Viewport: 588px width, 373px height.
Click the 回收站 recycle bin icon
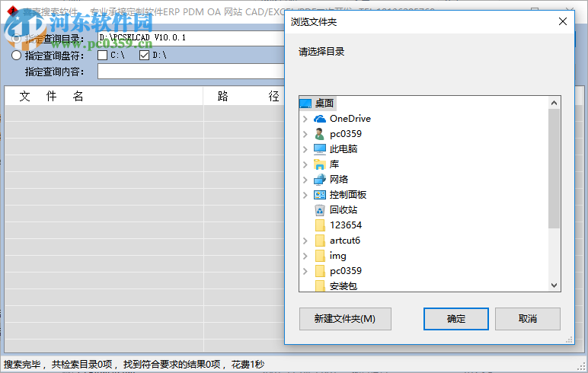click(x=319, y=210)
